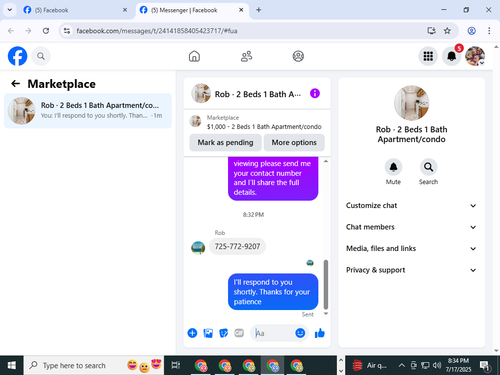Click the chat scrollbar thumb
The image size is (500, 375).
click(326, 284)
